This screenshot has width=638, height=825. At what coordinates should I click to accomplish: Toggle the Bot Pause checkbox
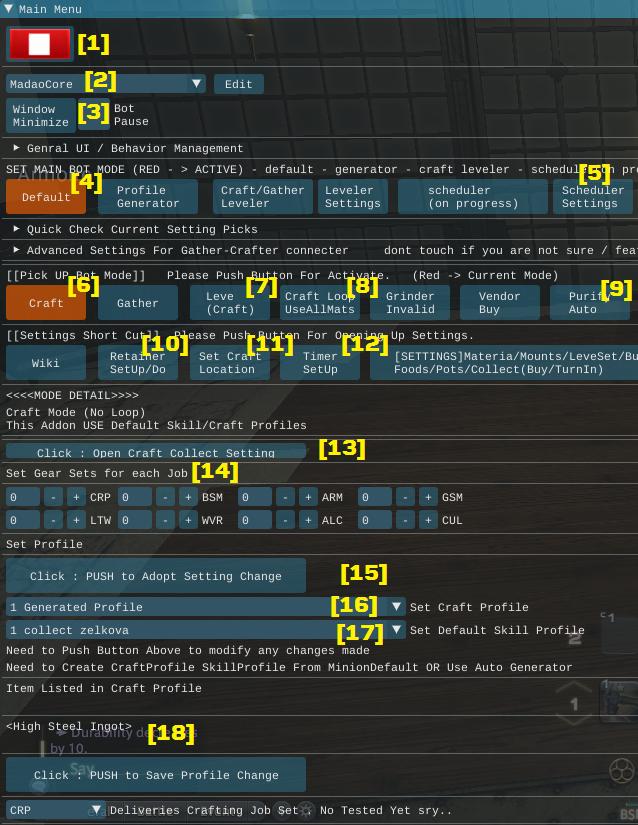(x=94, y=116)
